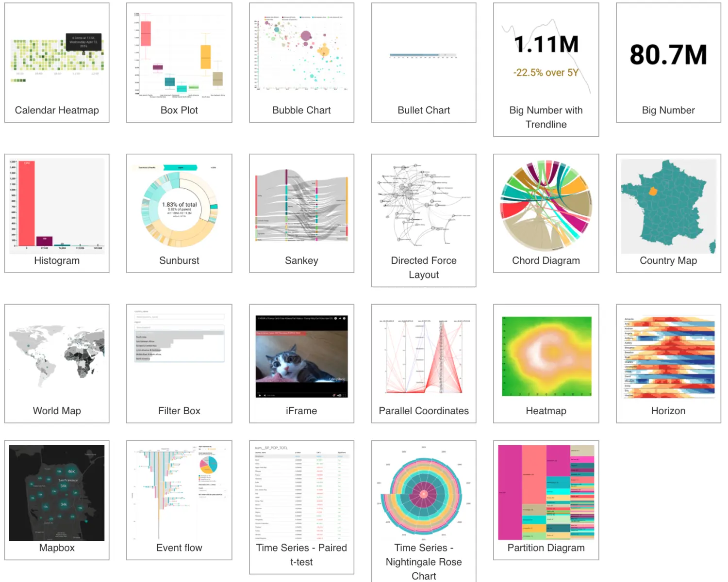Viewport: 728px width, 582px height.
Task: Select the Calendar Heatmap visualization
Action: (x=57, y=63)
